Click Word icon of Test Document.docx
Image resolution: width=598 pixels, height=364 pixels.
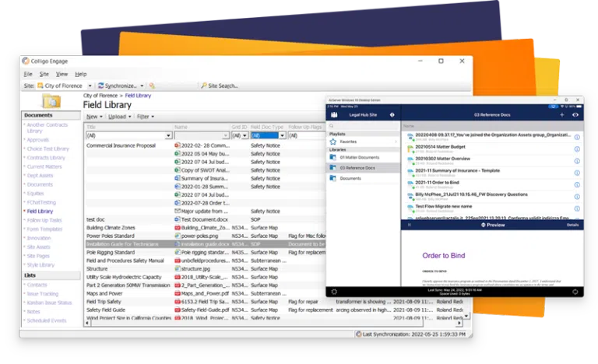178,219
